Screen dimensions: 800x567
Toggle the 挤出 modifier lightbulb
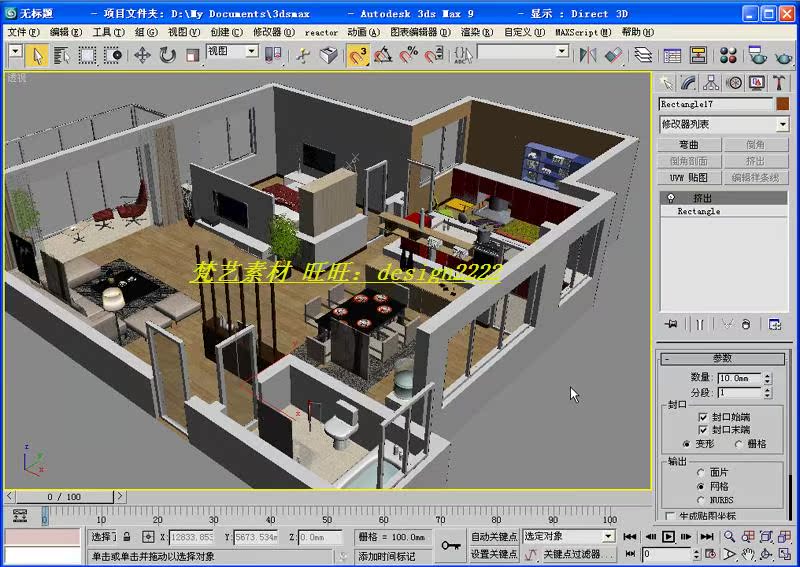(671, 198)
